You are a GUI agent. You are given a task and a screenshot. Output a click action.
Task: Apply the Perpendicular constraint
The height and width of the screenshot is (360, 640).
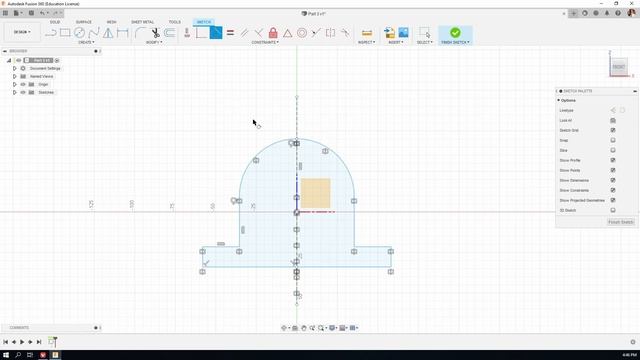pos(258,33)
